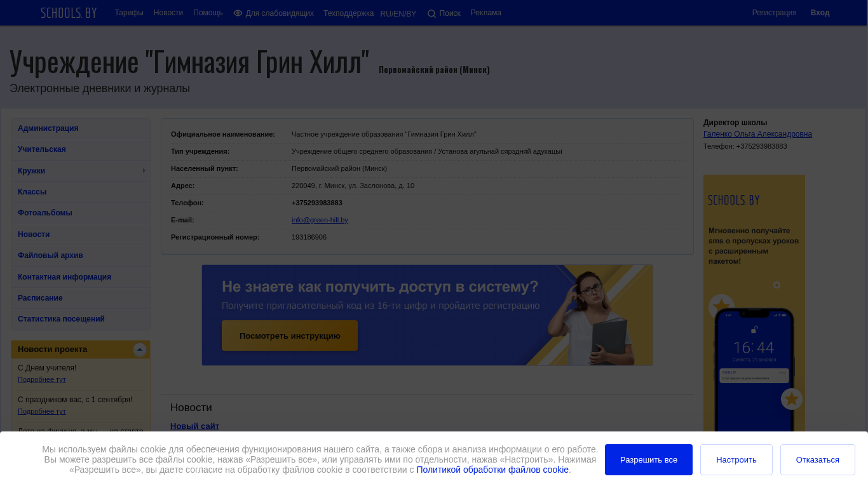This screenshot has height=488, width=868.
Task: Click the magnifier search icon
Action: point(431,14)
